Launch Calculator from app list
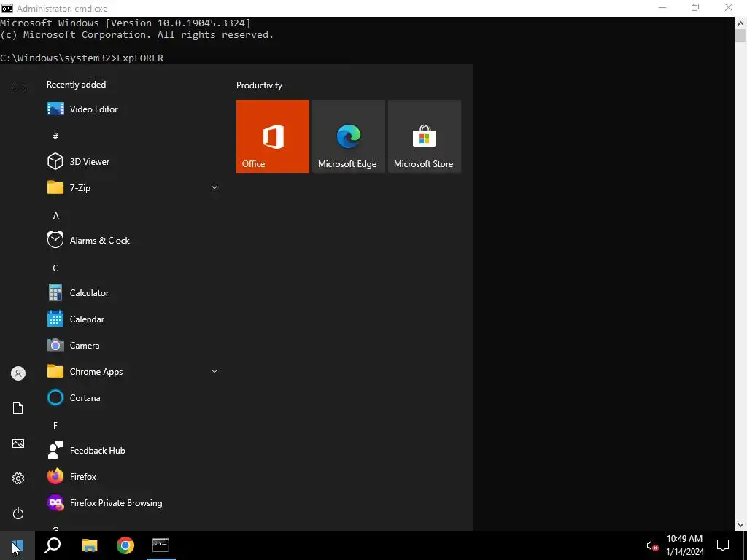This screenshot has height=560, width=747. point(133,293)
